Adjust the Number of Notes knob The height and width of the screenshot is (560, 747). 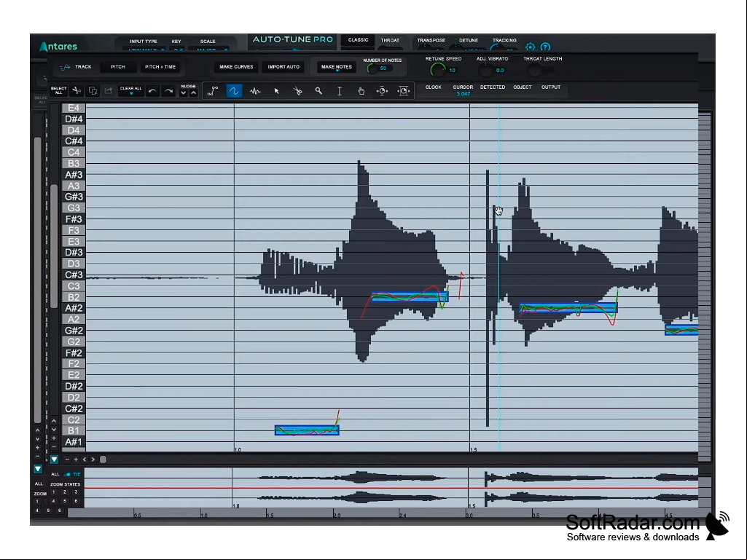372,68
